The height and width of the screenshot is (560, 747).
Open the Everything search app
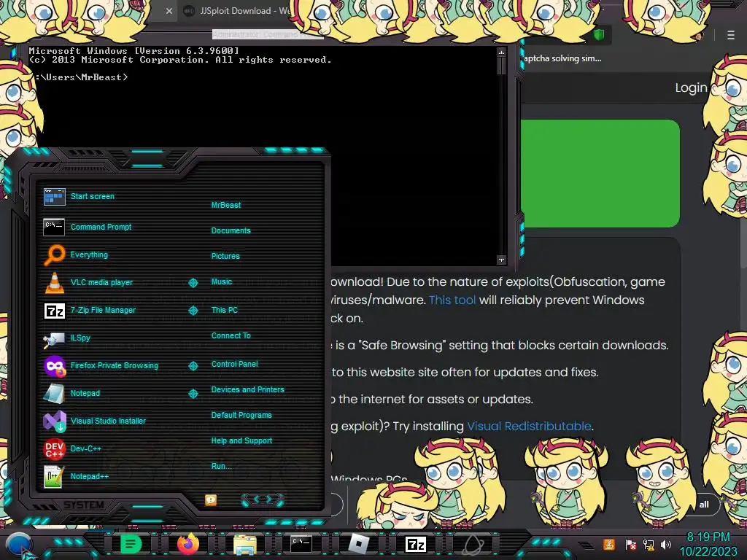pyautogui.click(x=76, y=254)
